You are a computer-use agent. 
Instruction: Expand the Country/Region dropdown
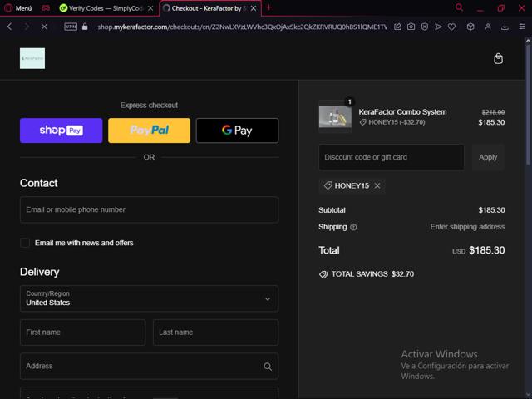[149, 298]
